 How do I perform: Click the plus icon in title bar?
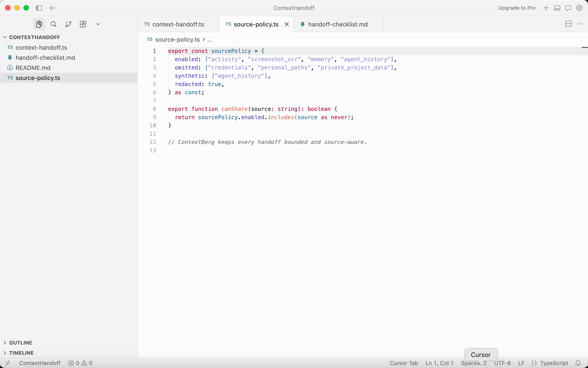click(x=546, y=8)
